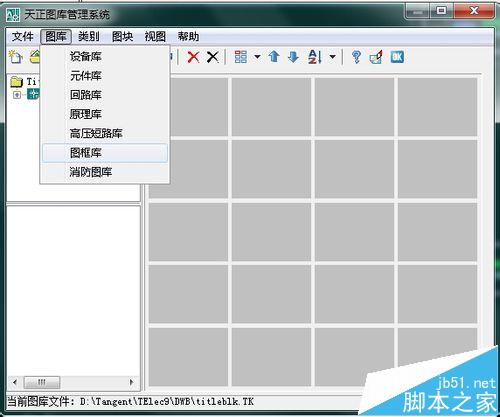Close the open 图库 menu
Screen dimensions: 500x417
(x=56, y=36)
